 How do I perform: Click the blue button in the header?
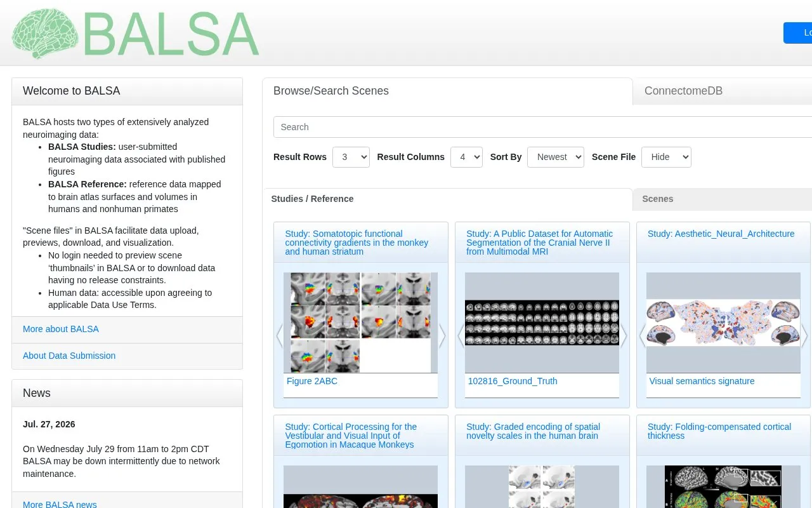798,33
